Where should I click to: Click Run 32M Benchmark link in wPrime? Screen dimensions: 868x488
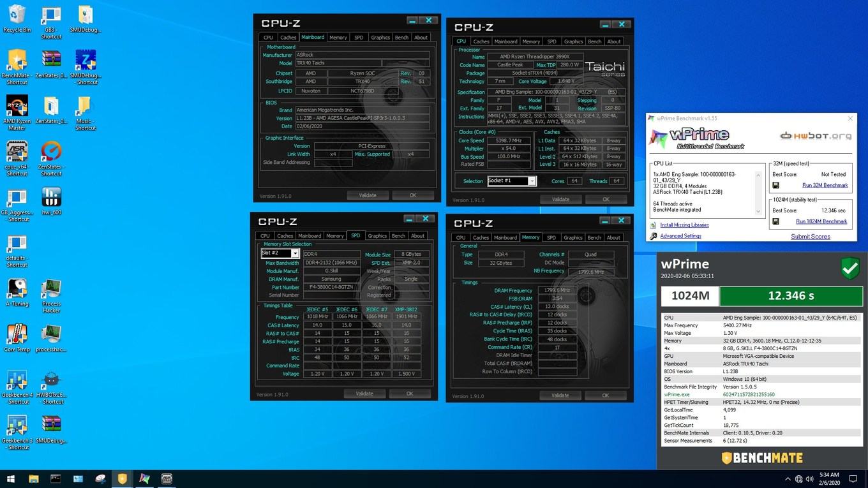[x=825, y=186]
